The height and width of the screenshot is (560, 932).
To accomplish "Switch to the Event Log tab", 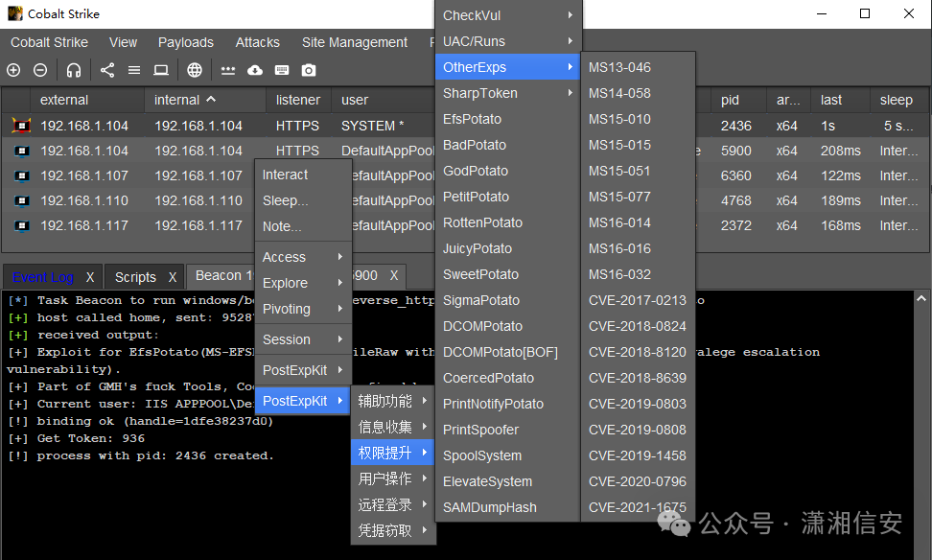I will (43, 277).
